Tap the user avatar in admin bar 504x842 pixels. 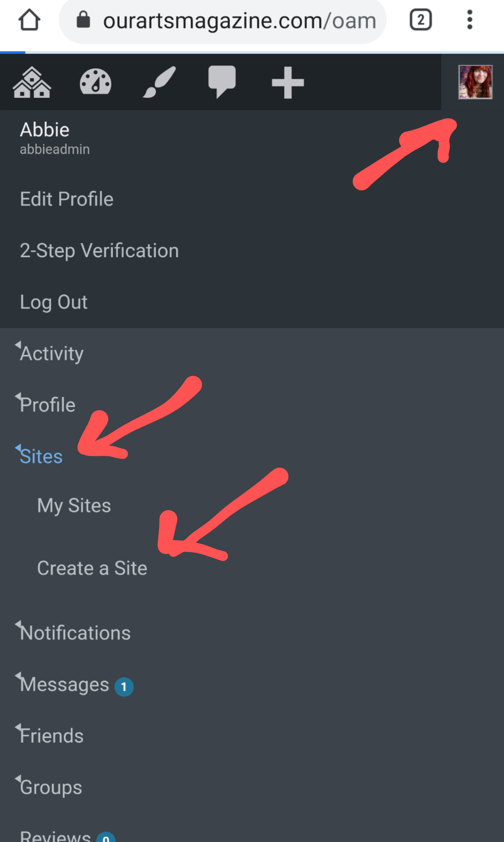click(475, 82)
